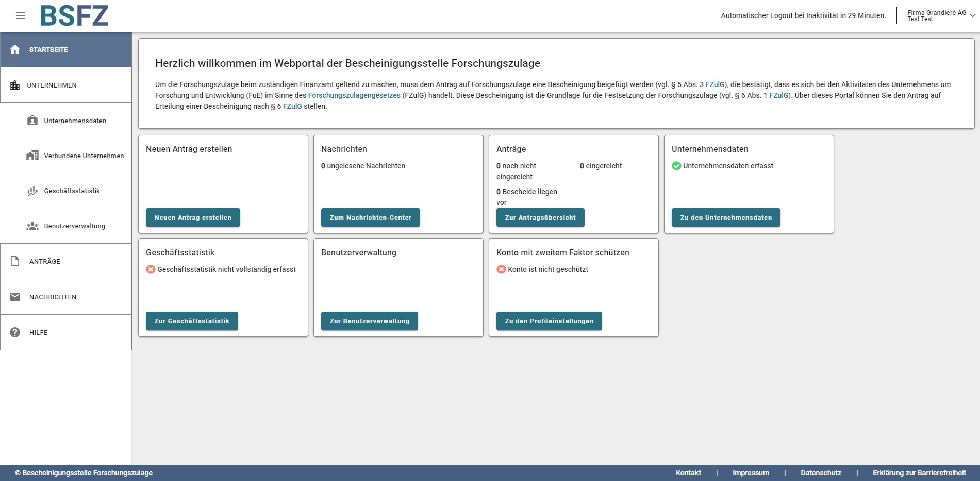Click the Geschäftsstatistik chart icon in sidebar
Screen dimensions: 980x481
click(x=32, y=191)
